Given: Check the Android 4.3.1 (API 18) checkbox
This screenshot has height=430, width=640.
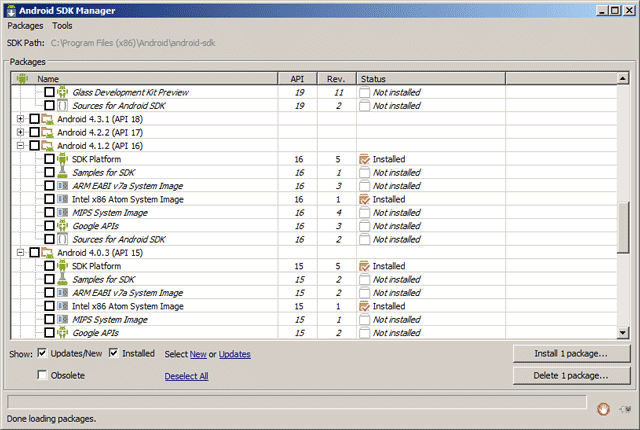Looking at the screenshot, I should [x=35, y=119].
